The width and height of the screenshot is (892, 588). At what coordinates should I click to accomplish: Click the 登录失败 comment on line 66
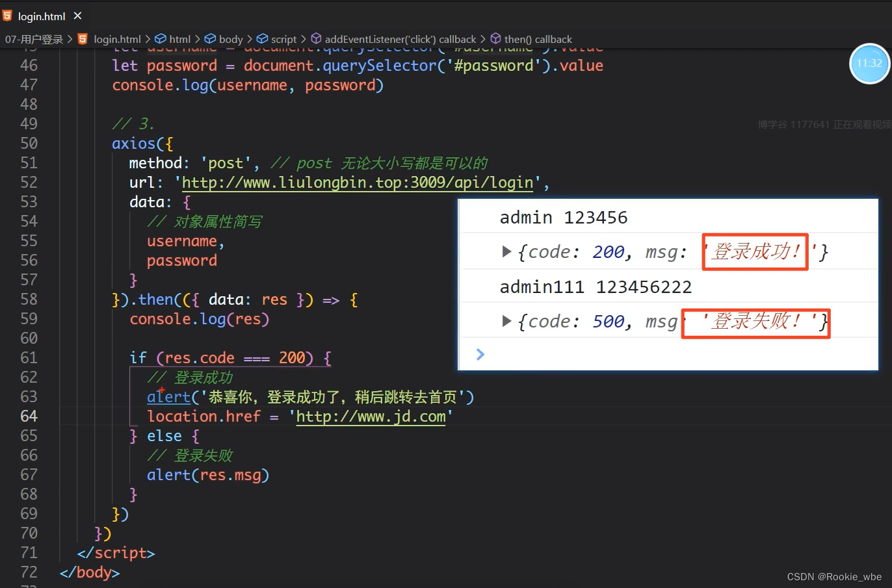[x=190, y=455]
